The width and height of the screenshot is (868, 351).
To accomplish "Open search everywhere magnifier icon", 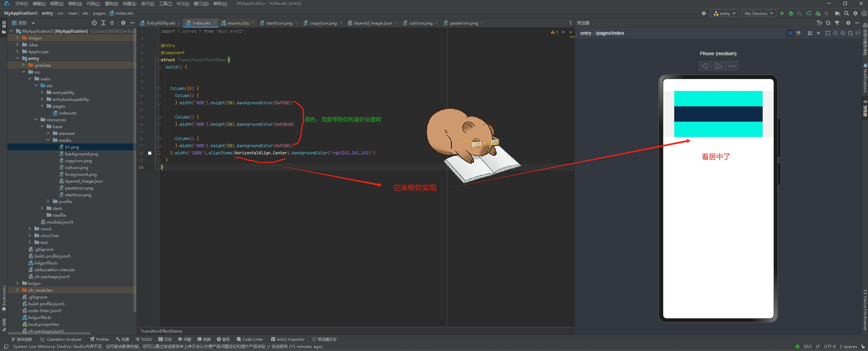I will tap(847, 13).
